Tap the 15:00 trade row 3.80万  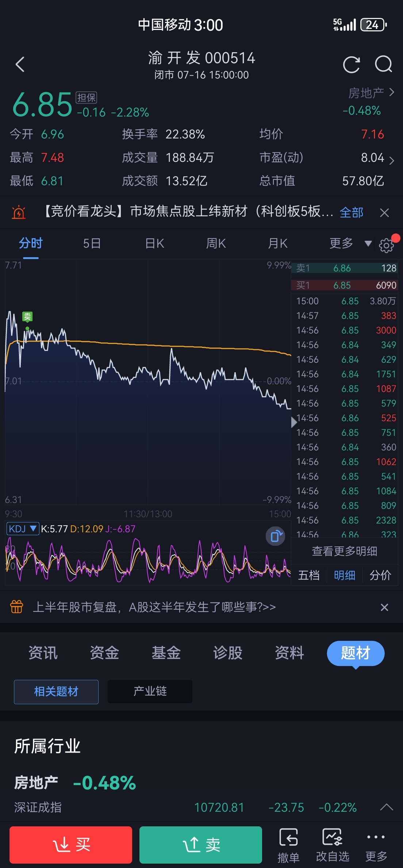(x=346, y=301)
